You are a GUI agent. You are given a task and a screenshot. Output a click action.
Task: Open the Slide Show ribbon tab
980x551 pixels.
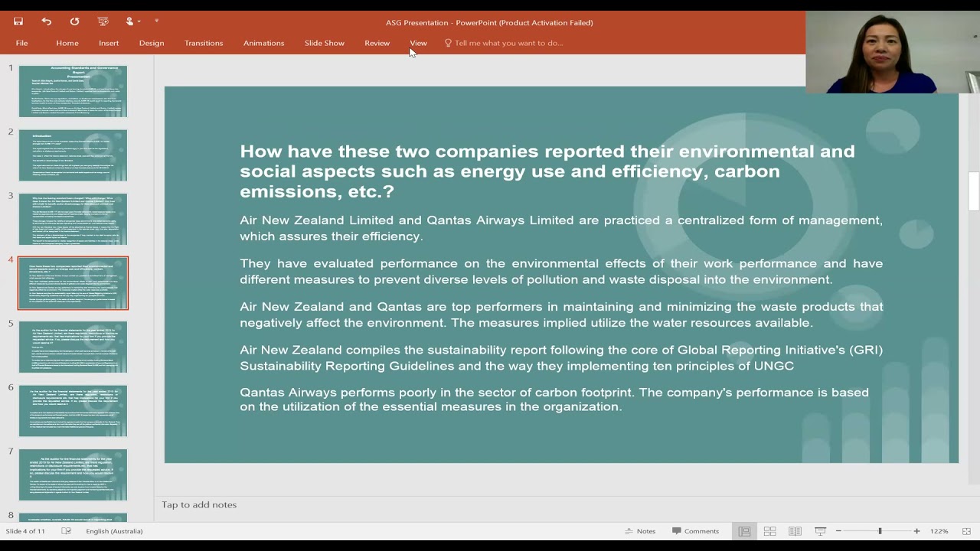tap(325, 43)
